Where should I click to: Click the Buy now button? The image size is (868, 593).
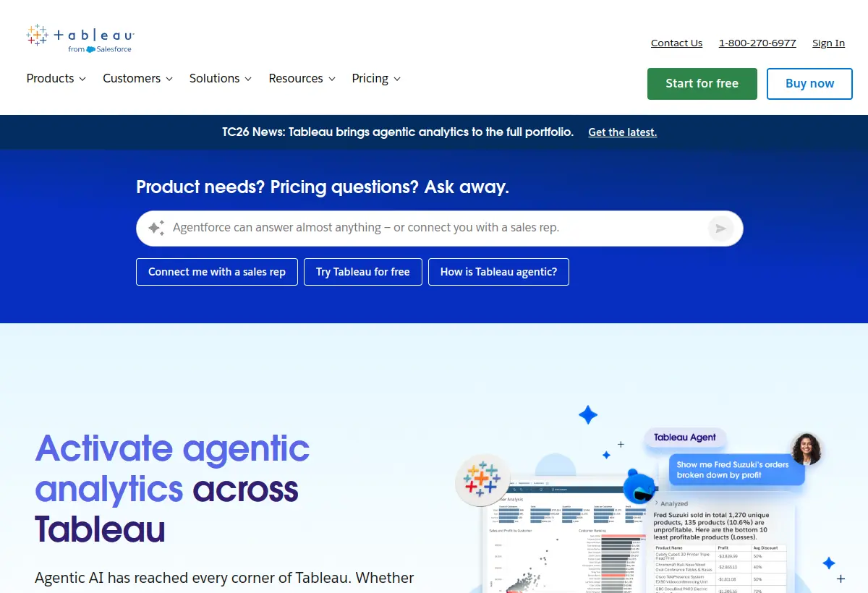[809, 84]
